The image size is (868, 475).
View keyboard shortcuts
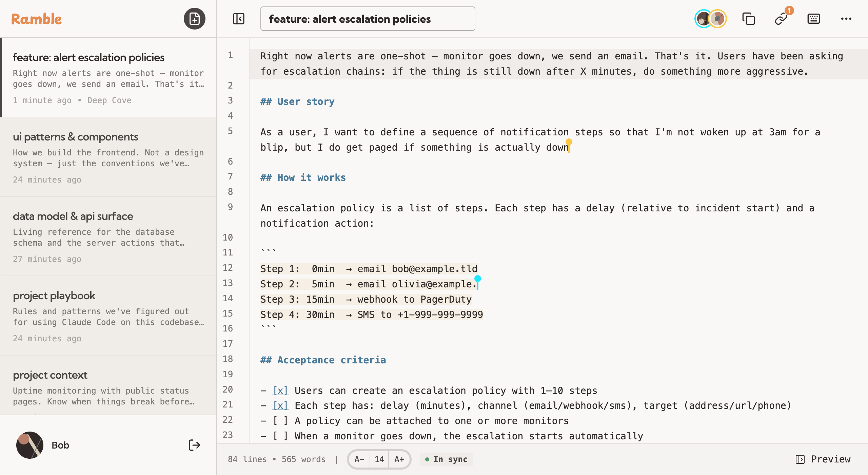(x=814, y=19)
